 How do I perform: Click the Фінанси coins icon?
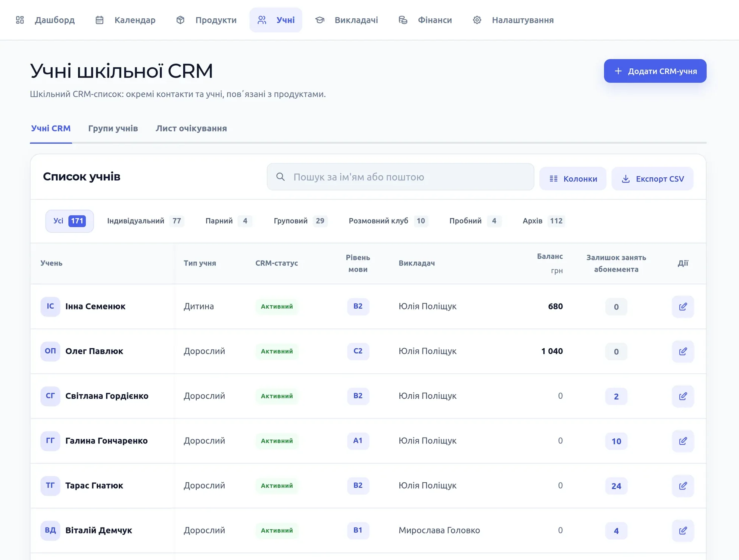[403, 20]
